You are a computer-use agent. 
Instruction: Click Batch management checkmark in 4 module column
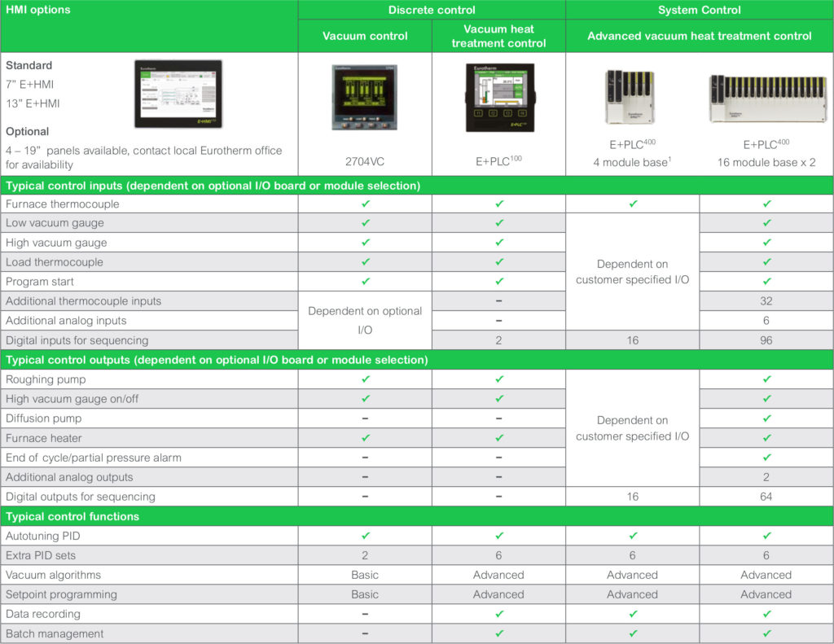[633, 633]
